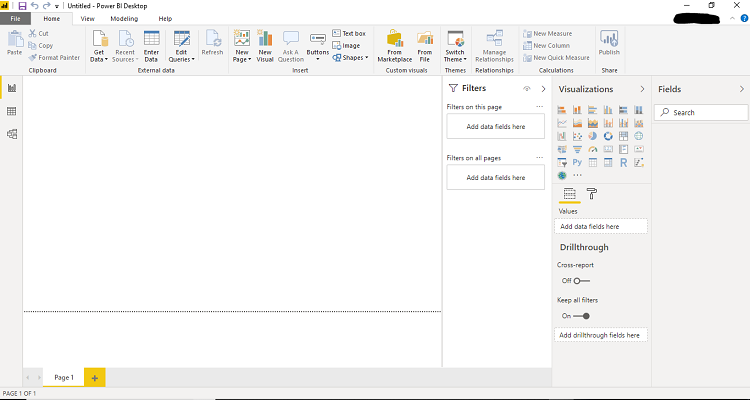Switch to Data view in left sidebar
Viewport: 750px width, 400px height.
pos(11,111)
